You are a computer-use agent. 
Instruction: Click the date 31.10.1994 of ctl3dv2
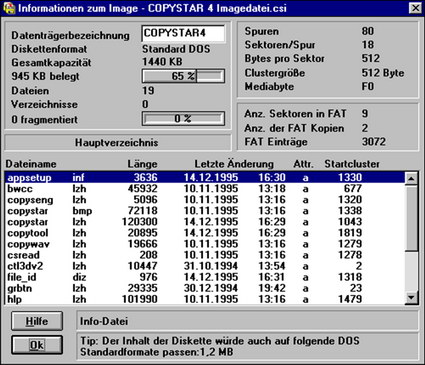coord(211,266)
